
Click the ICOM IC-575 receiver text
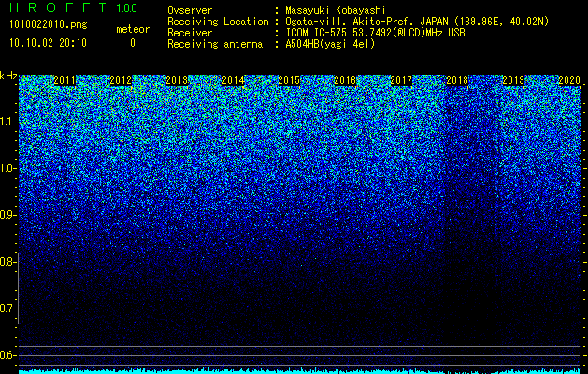(x=375, y=33)
